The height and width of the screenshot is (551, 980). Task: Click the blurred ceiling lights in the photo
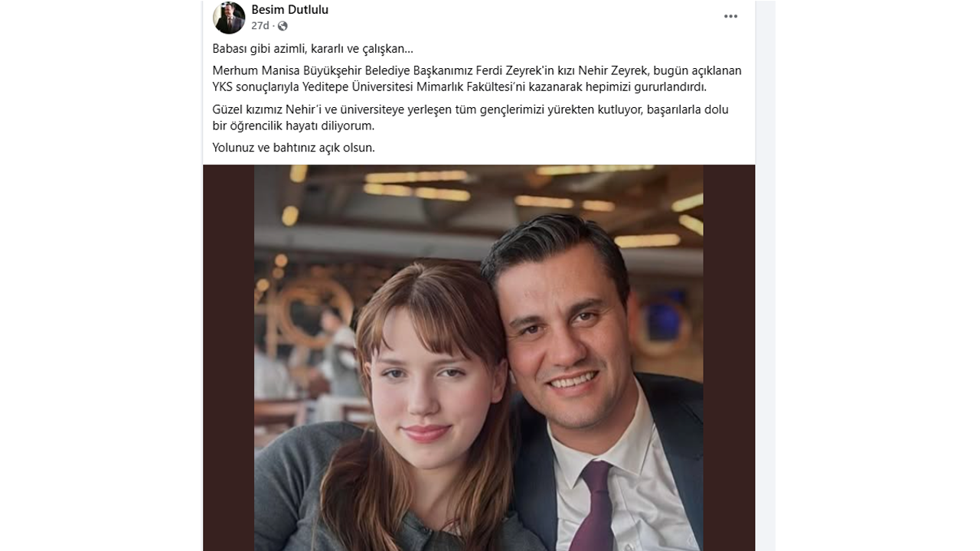click(x=417, y=187)
